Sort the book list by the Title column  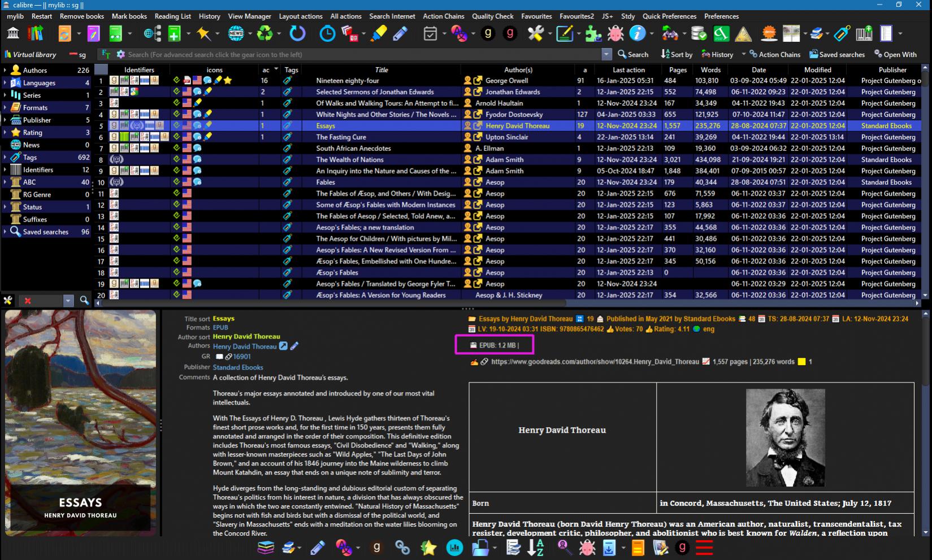[x=382, y=70]
